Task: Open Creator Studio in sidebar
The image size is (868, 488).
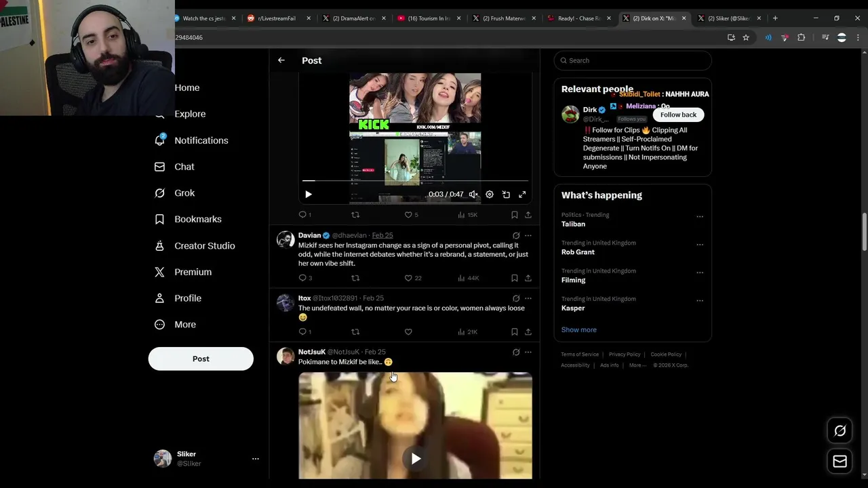Action: pos(195,246)
